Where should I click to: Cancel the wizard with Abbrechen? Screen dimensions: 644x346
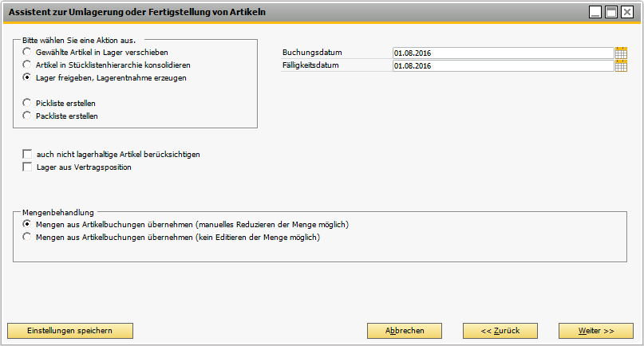click(x=405, y=331)
